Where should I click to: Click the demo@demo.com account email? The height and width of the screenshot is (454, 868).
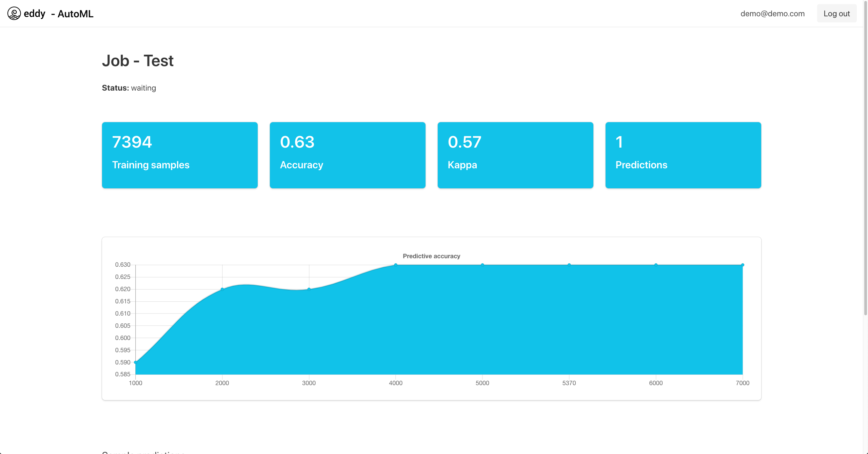(772, 14)
